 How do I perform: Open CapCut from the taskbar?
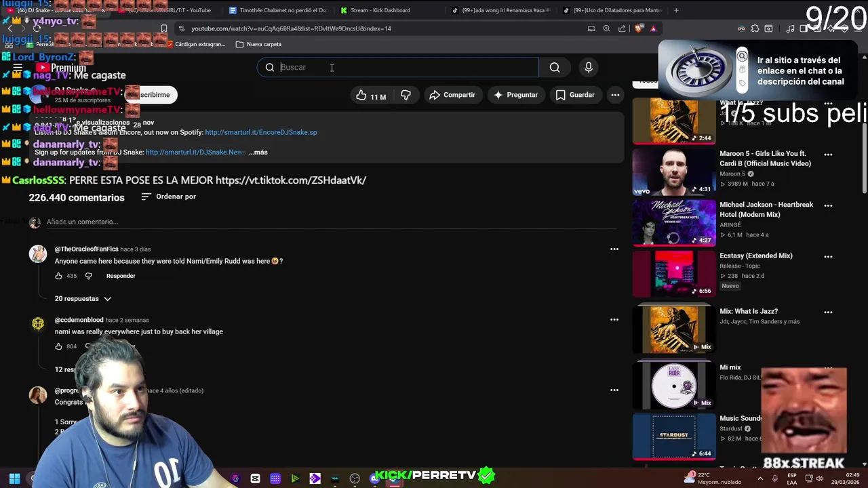click(x=255, y=479)
